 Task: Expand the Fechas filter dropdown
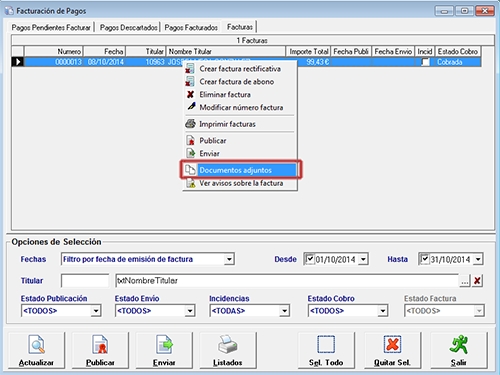(x=229, y=259)
